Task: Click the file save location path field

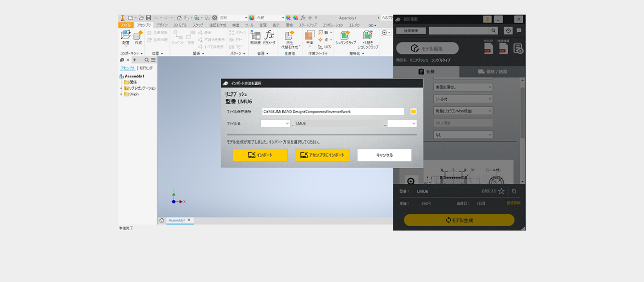Action: coord(332,111)
